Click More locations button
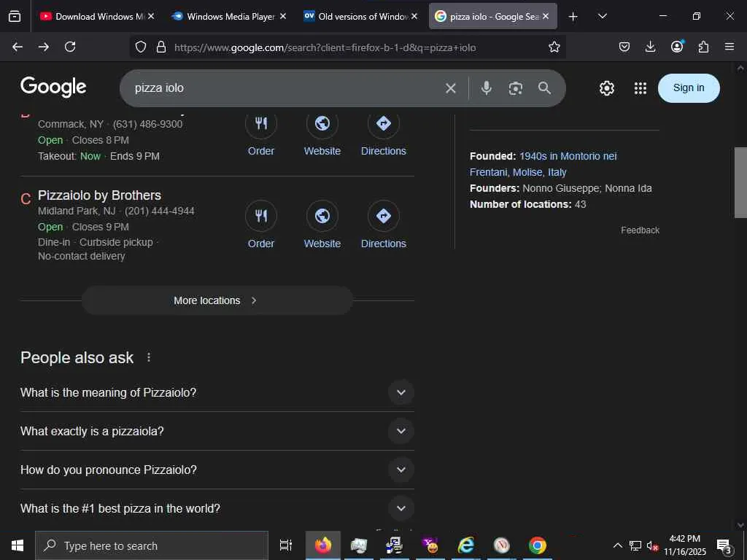 click(217, 300)
